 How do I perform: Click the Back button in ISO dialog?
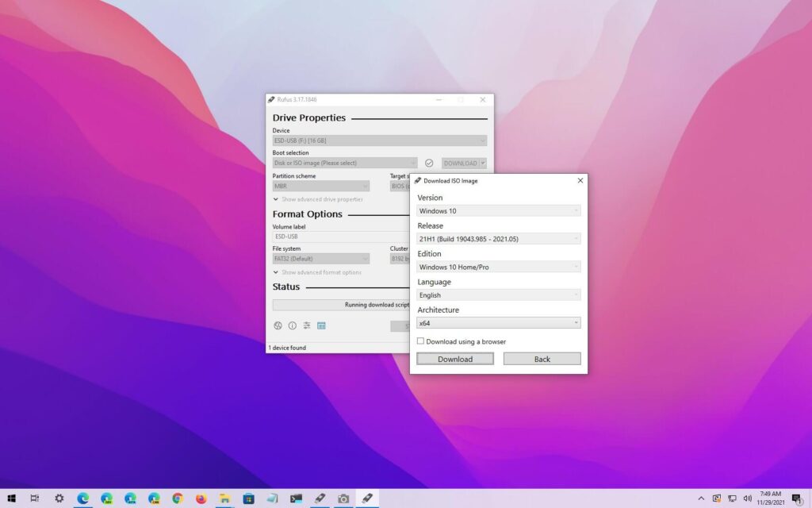click(x=542, y=359)
